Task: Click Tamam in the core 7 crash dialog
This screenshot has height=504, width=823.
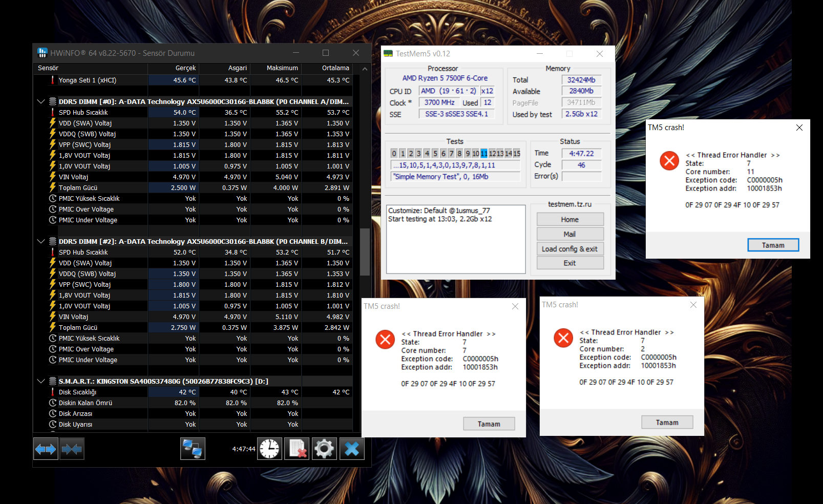Action: click(x=489, y=424)
